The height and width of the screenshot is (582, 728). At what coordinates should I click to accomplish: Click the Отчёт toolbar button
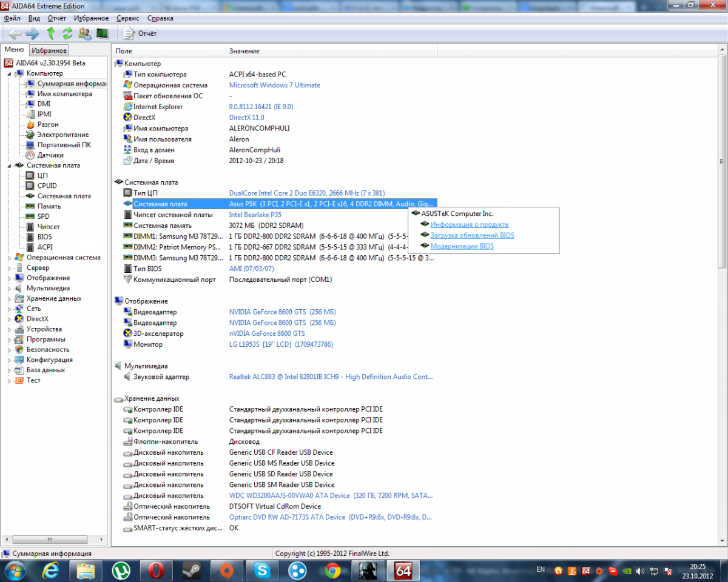coord(141,33)
